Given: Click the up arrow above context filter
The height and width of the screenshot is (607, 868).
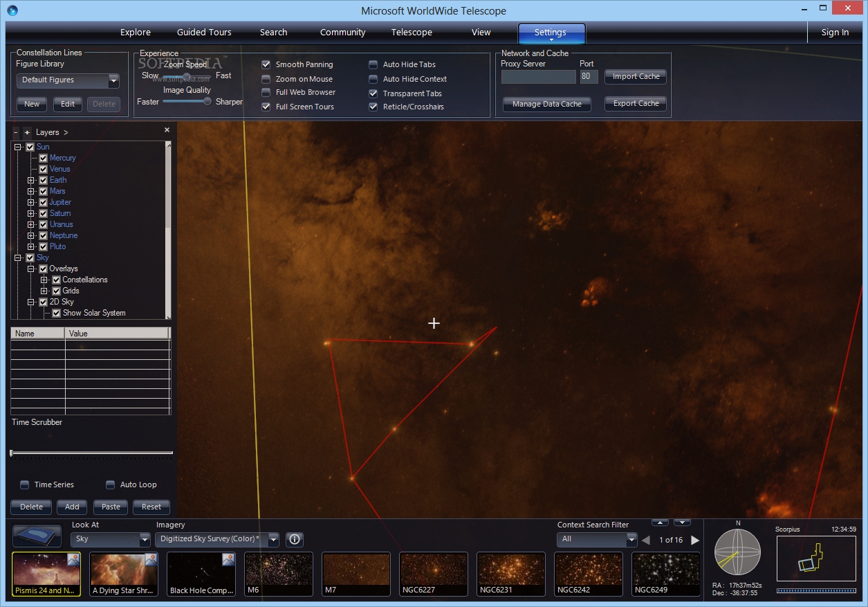Looking at the screenshot, I should click(x=661, y=522).
